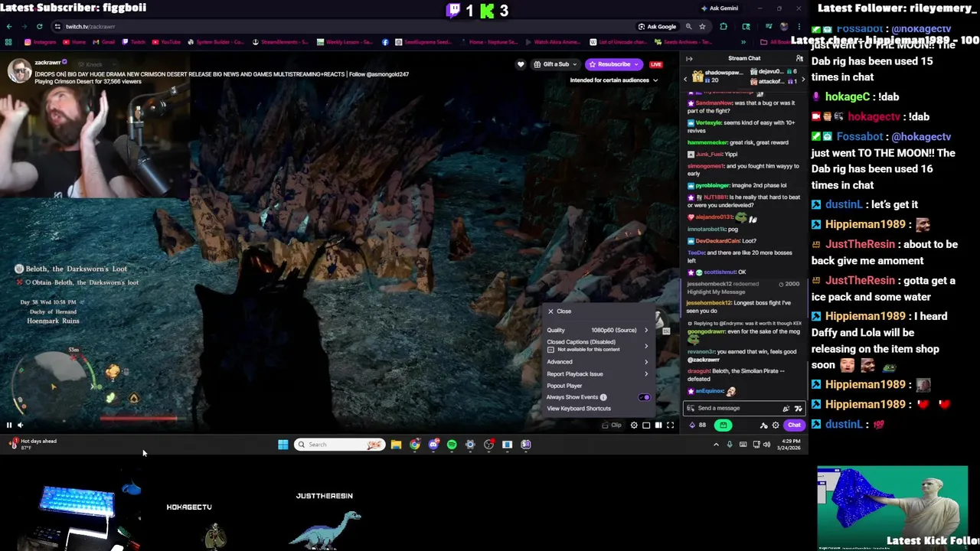Expand the Quality 1080p60 (Source) submenu

tap(597, 330)
